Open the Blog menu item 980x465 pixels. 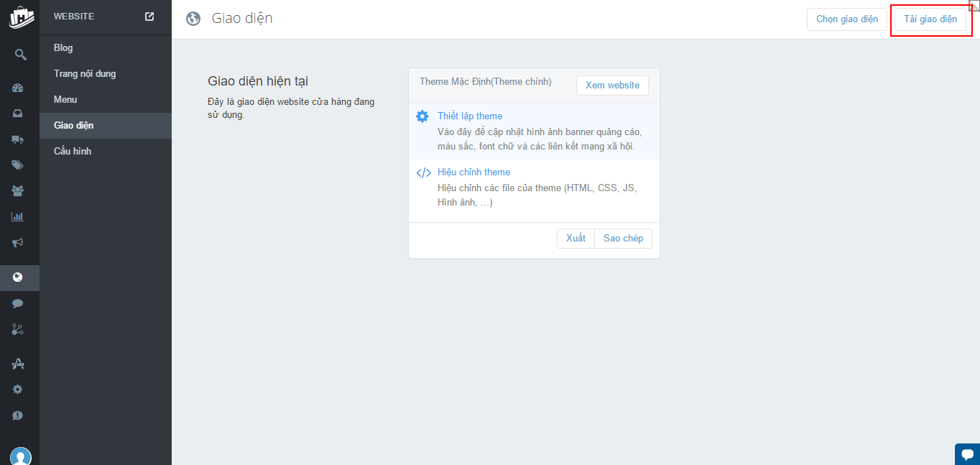coord(63,48)
